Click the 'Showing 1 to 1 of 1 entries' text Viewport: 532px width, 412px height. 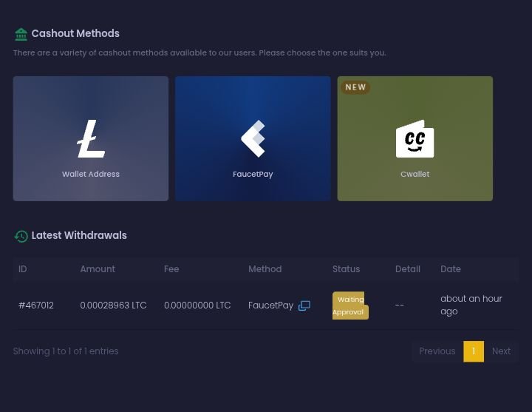66,351
